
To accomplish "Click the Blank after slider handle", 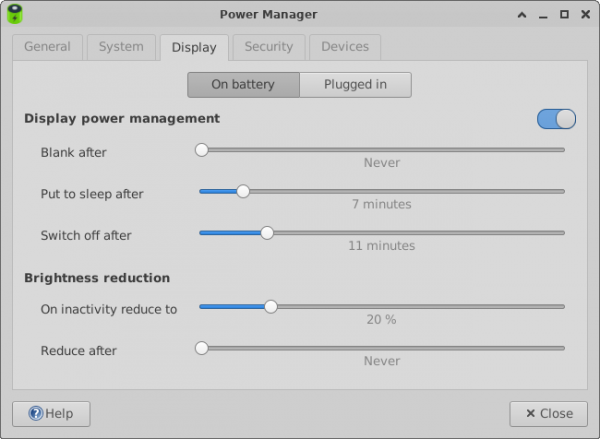I will coord(202,150).
